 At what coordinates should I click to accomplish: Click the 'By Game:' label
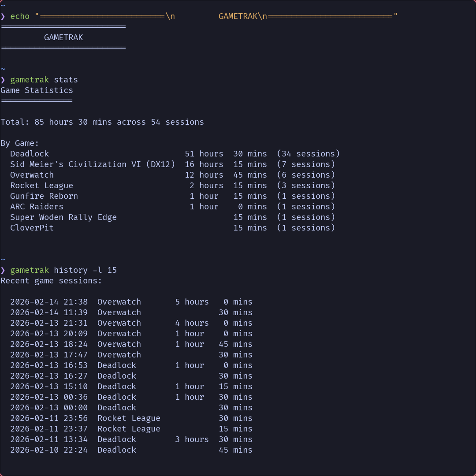pyautogui.click(x=20, y=143)
